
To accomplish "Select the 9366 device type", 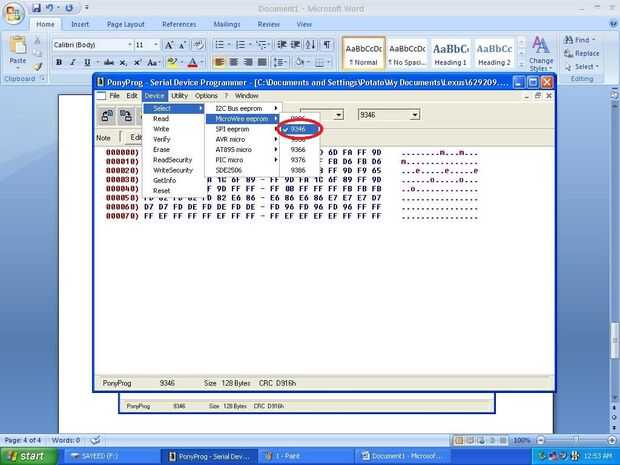I will point(299,149).
